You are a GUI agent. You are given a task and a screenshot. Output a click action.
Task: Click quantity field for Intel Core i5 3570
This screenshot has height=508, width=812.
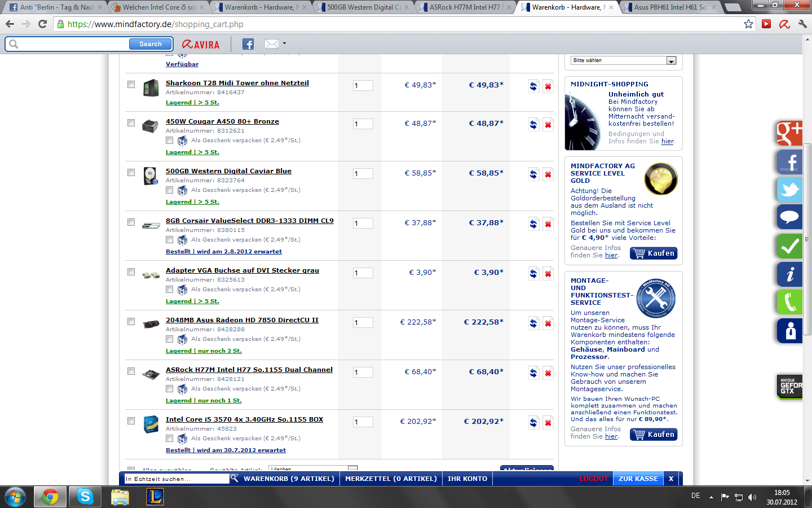click(363, 422)
